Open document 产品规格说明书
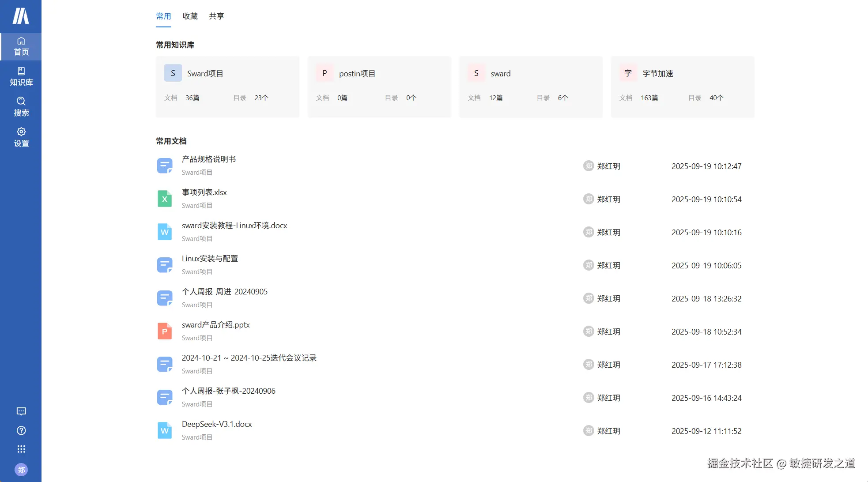The width and height of the screenshot is (868, 482). (x=209, y=159)
